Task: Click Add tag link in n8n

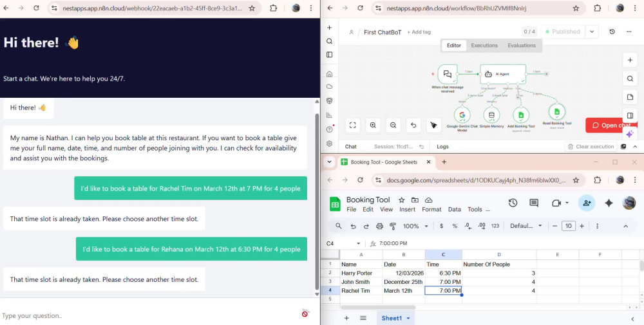Action: click(419, 32)
